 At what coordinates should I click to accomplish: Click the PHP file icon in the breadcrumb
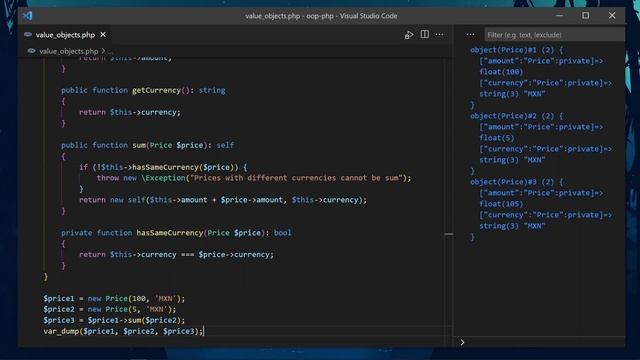pyautogui.click(x=31, y=51)
